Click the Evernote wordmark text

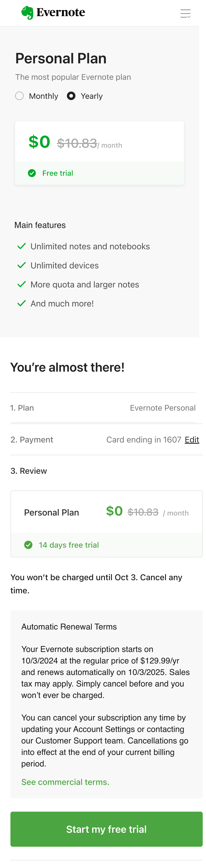61,12
